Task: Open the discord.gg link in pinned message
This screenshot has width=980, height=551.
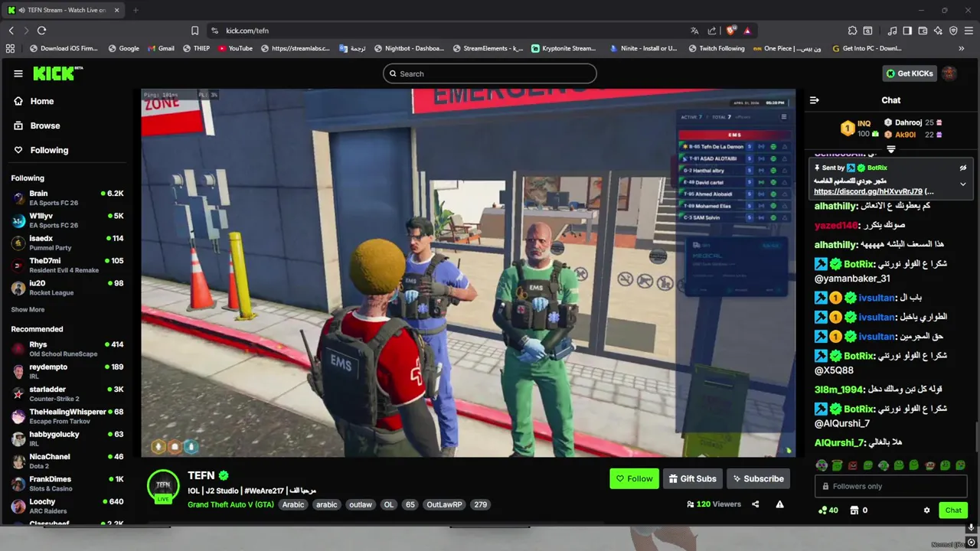Action: point(868,192)
